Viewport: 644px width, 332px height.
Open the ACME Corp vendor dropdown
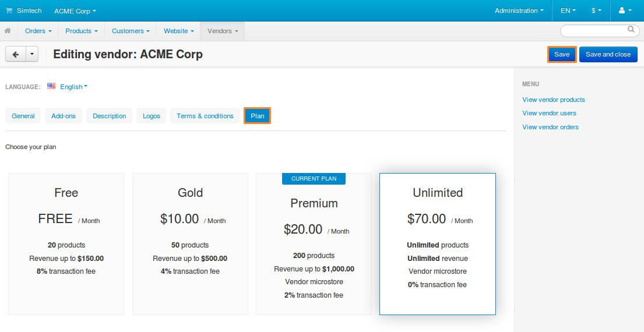[x=75, y=11]
